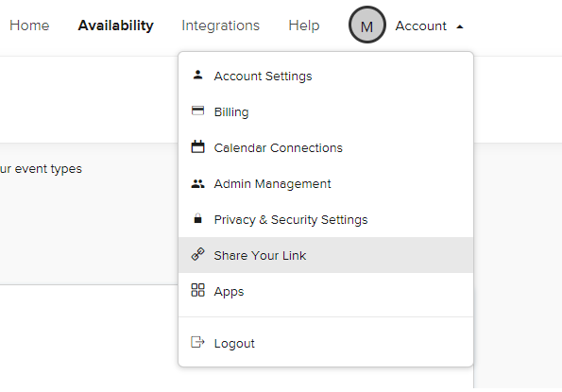This screenshot has width=562, height=392.
Task: Go to the Home tab
Action: [29, 26]
